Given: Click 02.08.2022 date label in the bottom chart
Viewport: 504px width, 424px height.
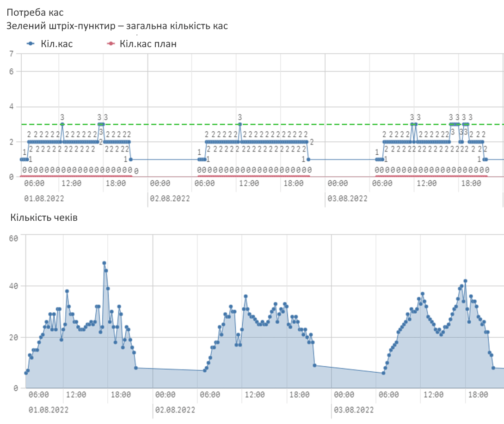Looking at the screenshot, I should tap(175, 410).
